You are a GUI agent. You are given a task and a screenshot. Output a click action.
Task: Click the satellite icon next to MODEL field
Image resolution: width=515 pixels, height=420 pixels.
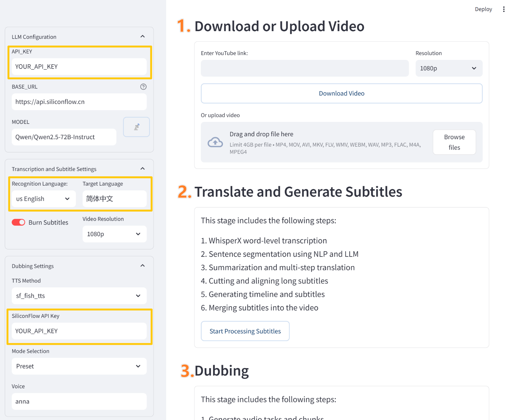tap(136, 127)
